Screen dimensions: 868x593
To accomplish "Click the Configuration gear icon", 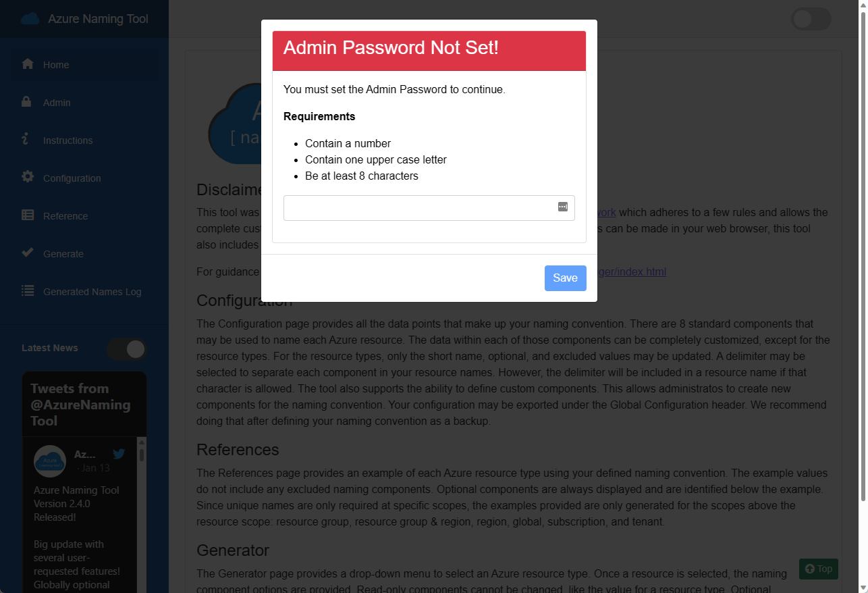I will [27, 177].
